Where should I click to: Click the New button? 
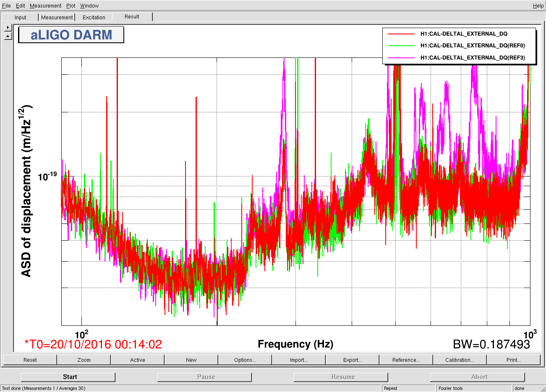(191, 360)
